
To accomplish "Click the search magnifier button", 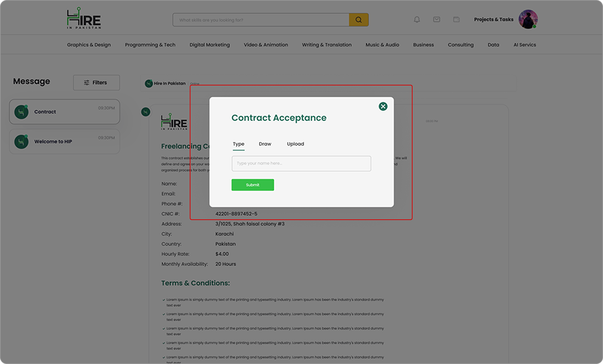I will point(359,20).
